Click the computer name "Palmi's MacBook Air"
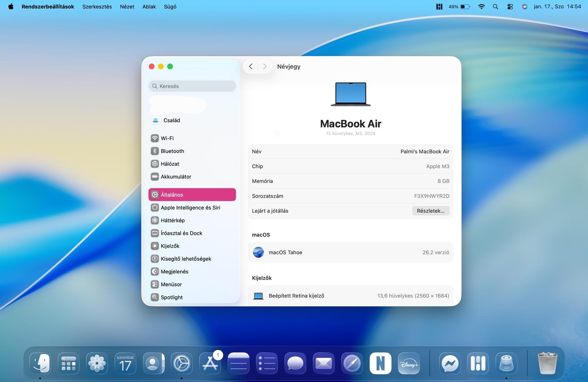 tap(425, 152)
